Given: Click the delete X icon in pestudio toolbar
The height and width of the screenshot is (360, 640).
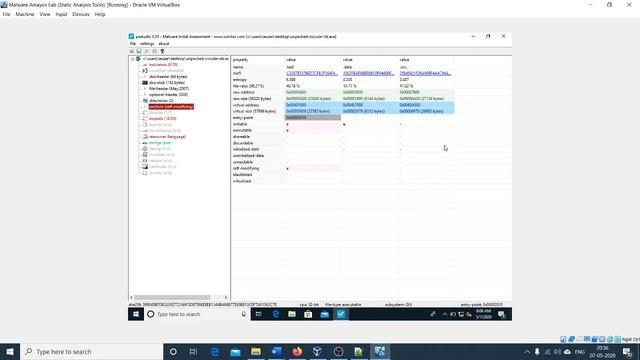Looking at the screenshot, I should click(x=147, y=51).
